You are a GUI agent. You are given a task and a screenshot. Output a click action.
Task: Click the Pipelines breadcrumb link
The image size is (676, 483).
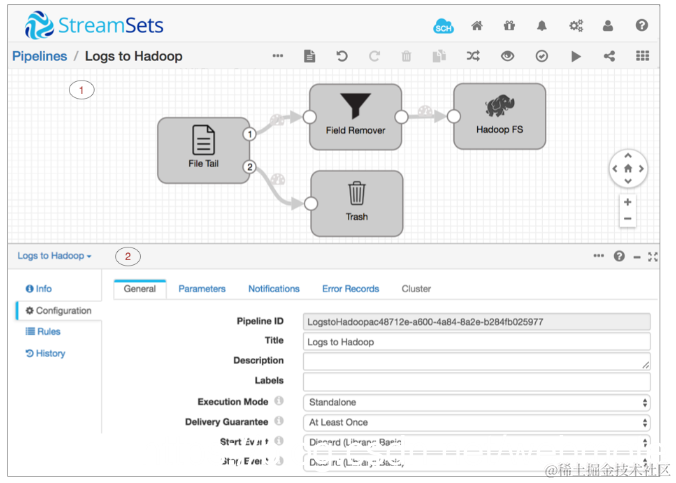40,56
